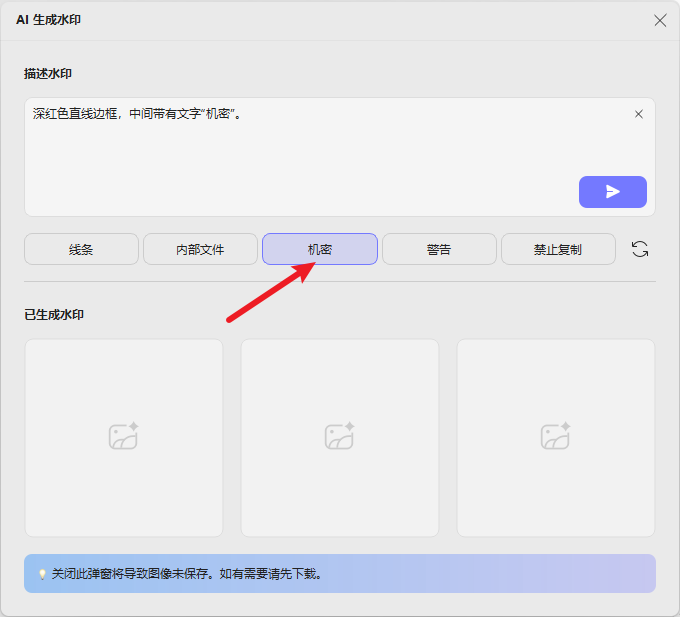
Task: Click the 关闭此弹窗将导致图像未保存 notice text
Action: 187,574
